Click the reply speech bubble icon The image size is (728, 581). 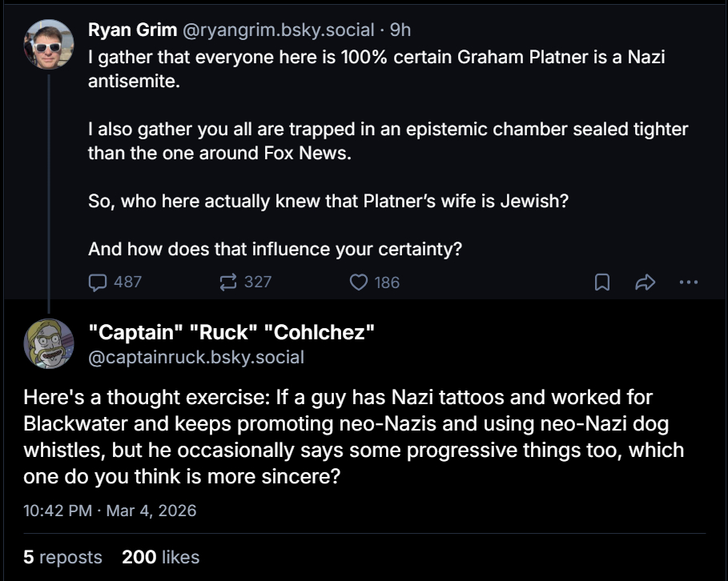98,282
